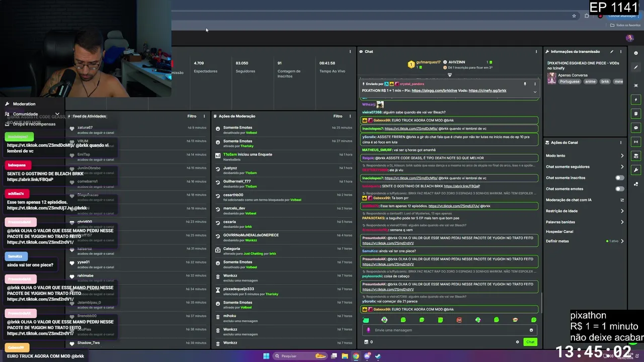Send message with green Chat button

pos(530,342)
